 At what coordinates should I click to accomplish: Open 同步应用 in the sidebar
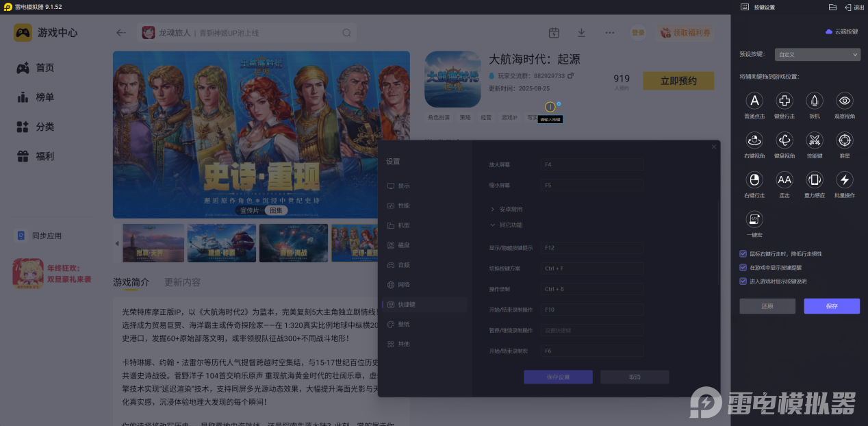click(40, 236)
